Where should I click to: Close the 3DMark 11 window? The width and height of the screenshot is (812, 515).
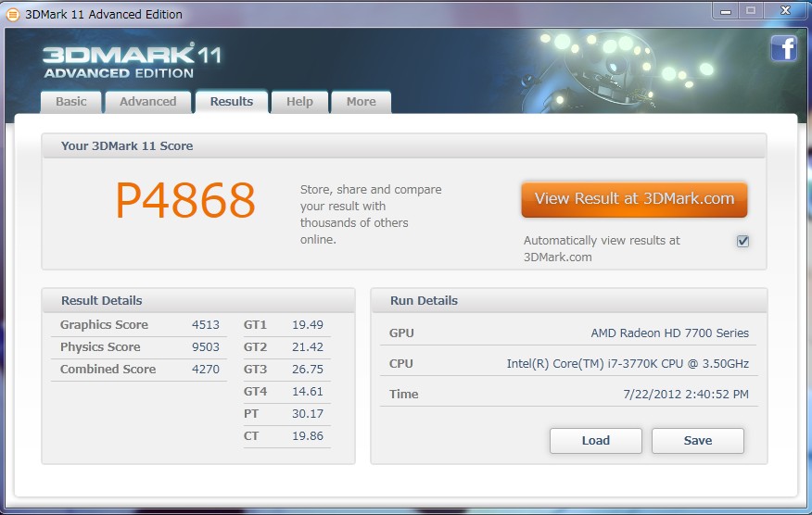(786, 11)
